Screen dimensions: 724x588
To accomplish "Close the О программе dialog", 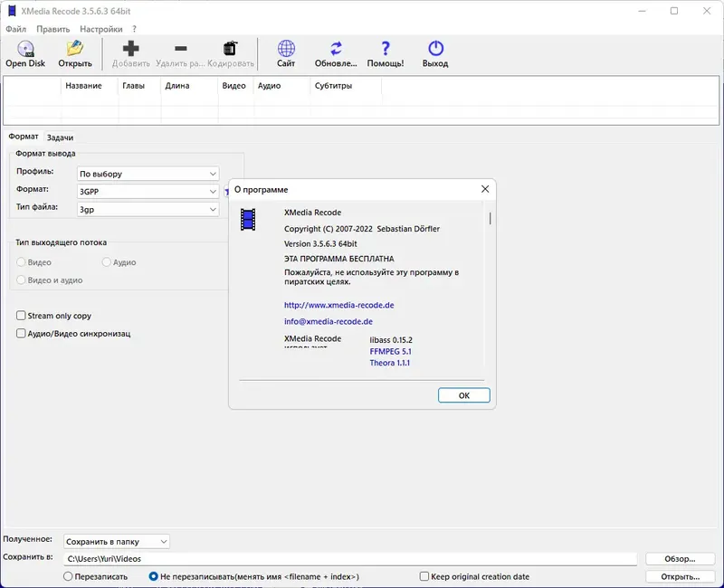I will (485, 189).
